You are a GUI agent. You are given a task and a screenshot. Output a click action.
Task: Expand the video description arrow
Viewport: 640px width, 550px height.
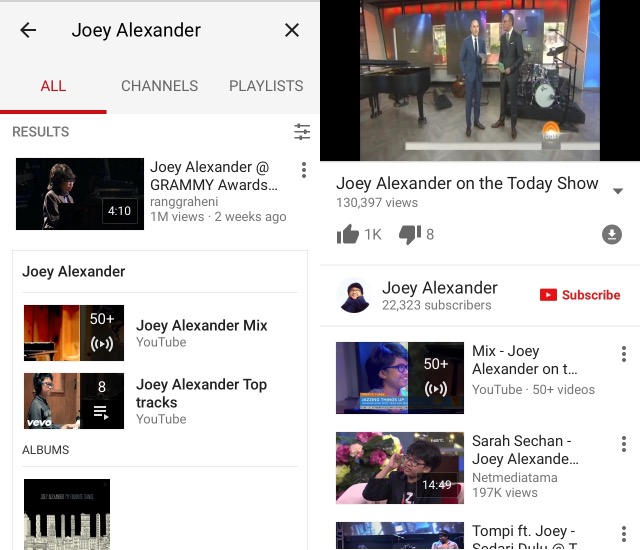pos(618,191)
